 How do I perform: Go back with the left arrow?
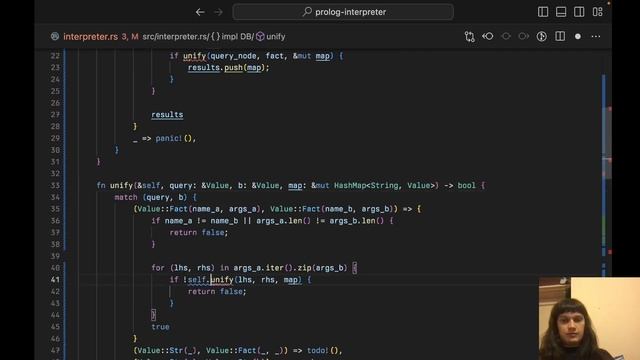200,12
